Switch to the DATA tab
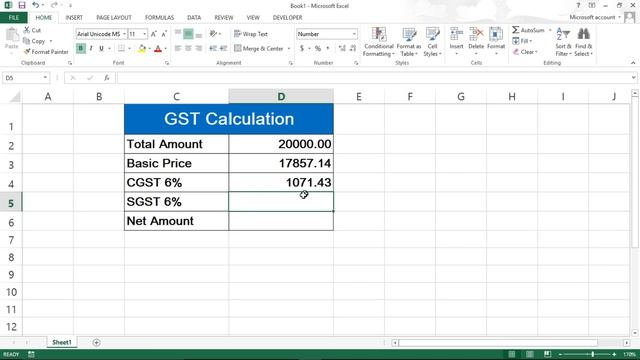Image resolution: width=640 pixels, height=360 pixels. tap(194, 18)
